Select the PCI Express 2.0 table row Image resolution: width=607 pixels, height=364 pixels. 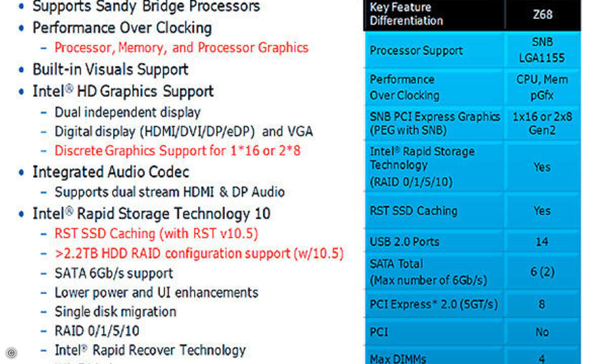click(x=472, y=304)
